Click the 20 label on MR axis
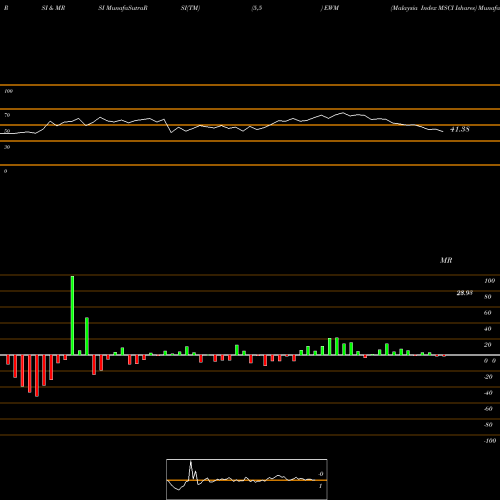This screenshot has height=500, width=500. click(x=488, y=345)
